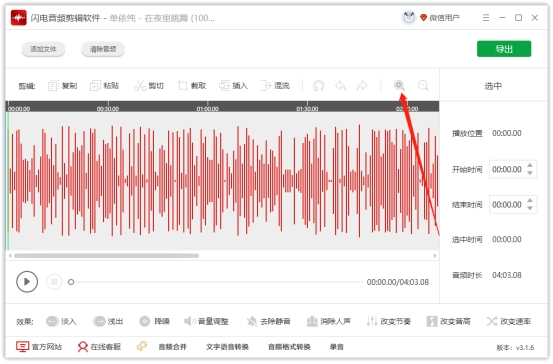The width and height of the screenshot is (553, 364).
Task: Open the 音量调整 volume adjustment effect
Action: (x=206, y=321)
